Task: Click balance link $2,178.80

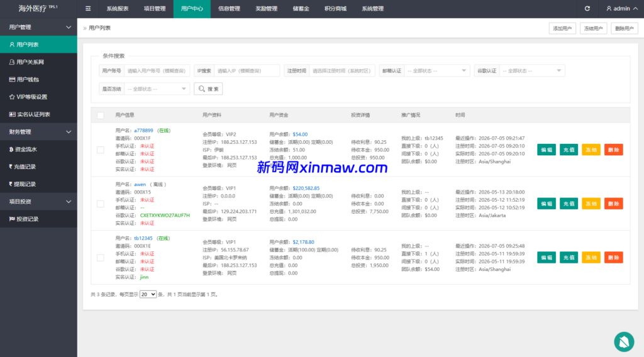Action: (x=304, y=242)
